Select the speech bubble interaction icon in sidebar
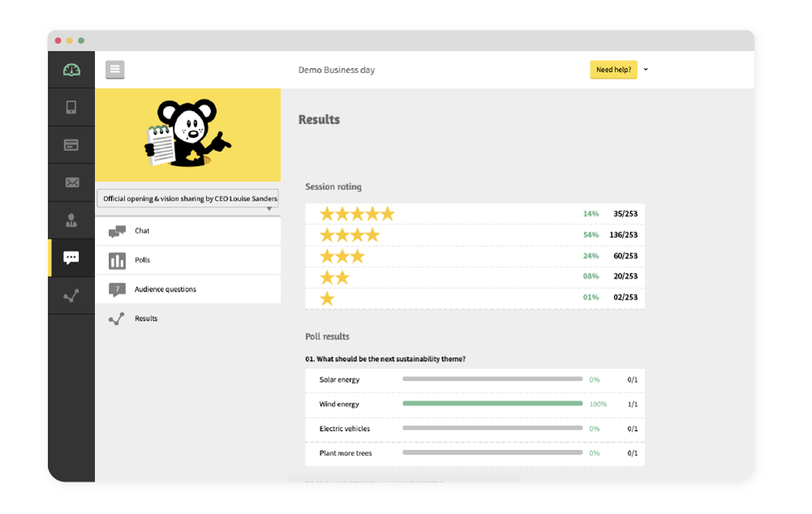Viewport: 812px width, 514px height. click(x=71, y=257)
